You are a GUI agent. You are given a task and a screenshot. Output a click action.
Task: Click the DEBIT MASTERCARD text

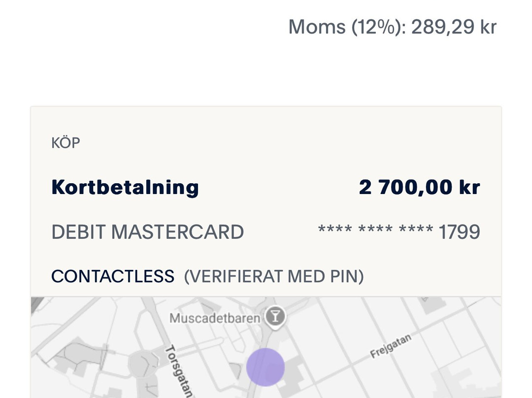147,232
